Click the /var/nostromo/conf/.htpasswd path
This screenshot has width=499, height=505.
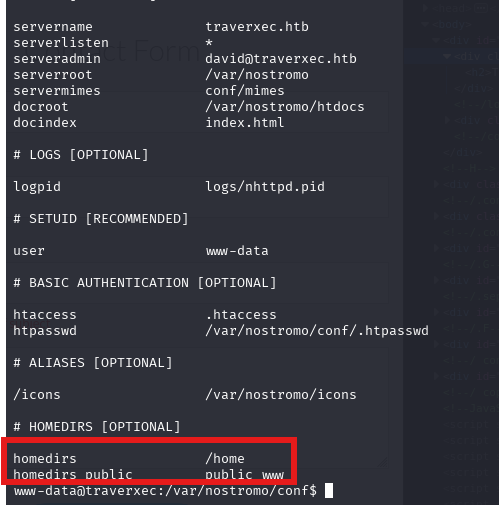[x=317, y=331]
